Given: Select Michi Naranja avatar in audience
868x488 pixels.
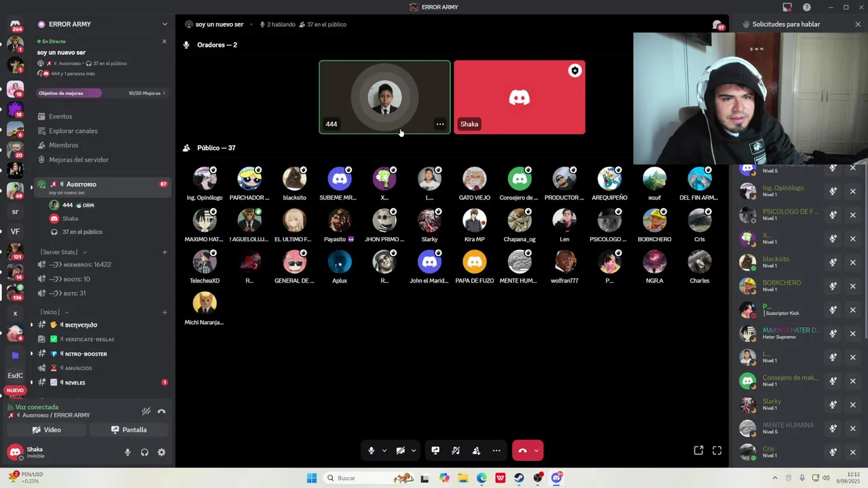Looking at the screenshot, I should click(x=204, y=304).
